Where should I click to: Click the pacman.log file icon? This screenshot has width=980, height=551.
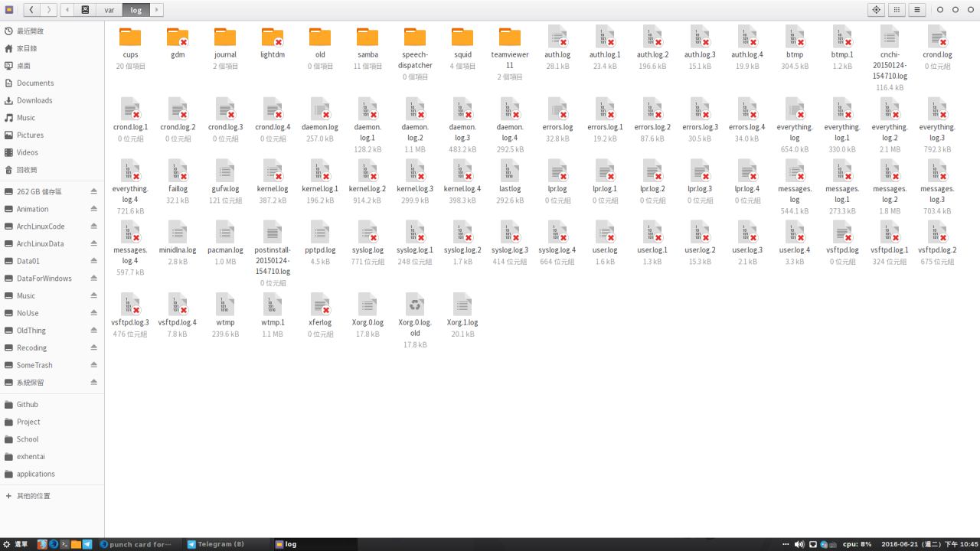coord(225,233)
